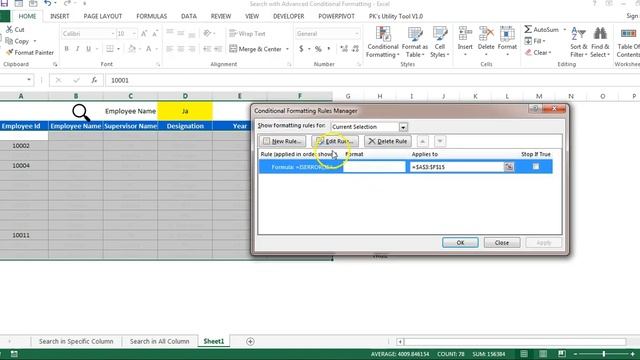Open Sort & Filter menu

tap(578, 42)
